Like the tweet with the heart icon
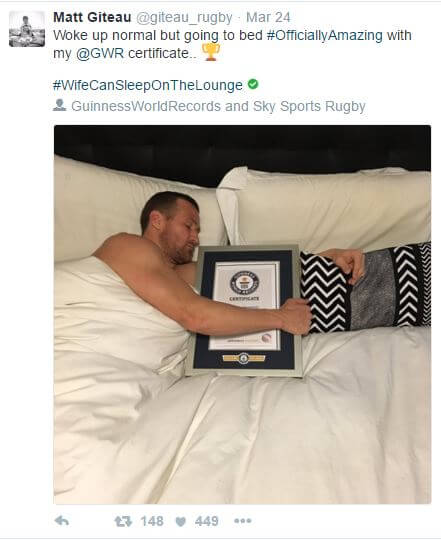This screenshot has width=441, height=540. (181, 521)
